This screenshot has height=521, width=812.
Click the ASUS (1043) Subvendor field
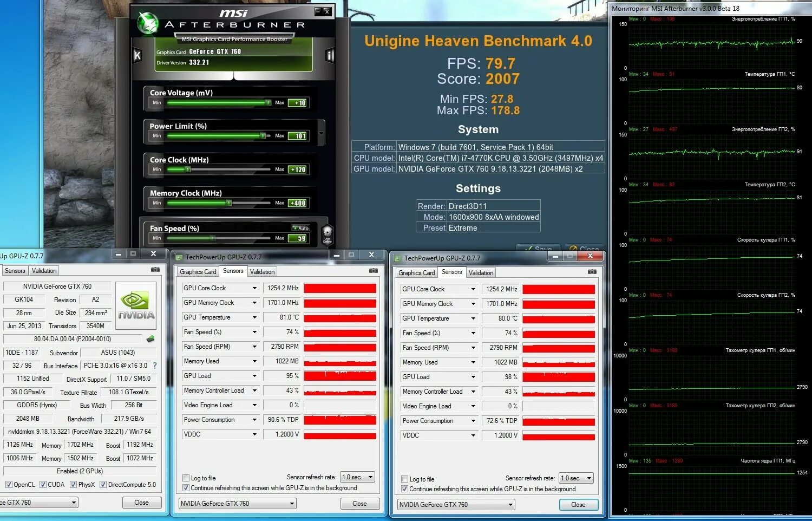tap(118, 353)
